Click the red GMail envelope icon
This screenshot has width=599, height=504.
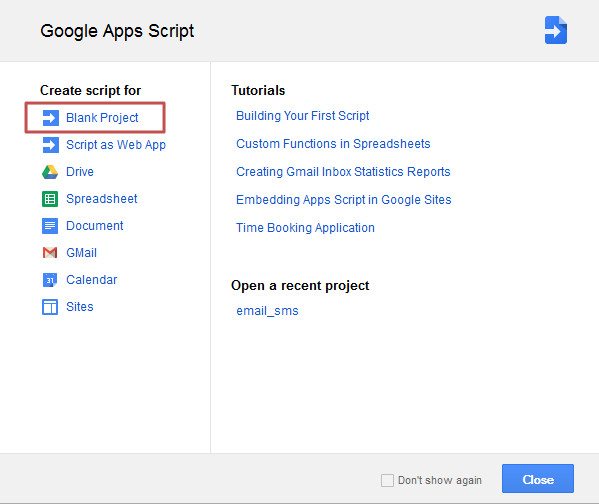click(x=50, y=253)
